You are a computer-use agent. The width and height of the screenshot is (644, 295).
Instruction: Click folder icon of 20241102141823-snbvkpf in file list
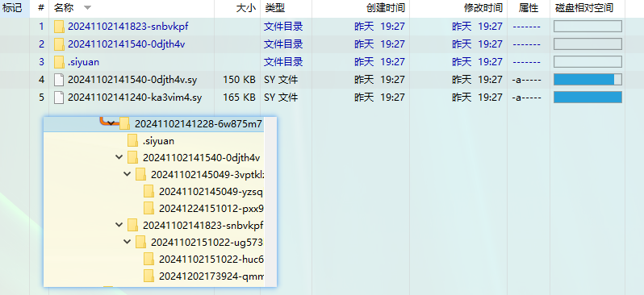point(59,27)
